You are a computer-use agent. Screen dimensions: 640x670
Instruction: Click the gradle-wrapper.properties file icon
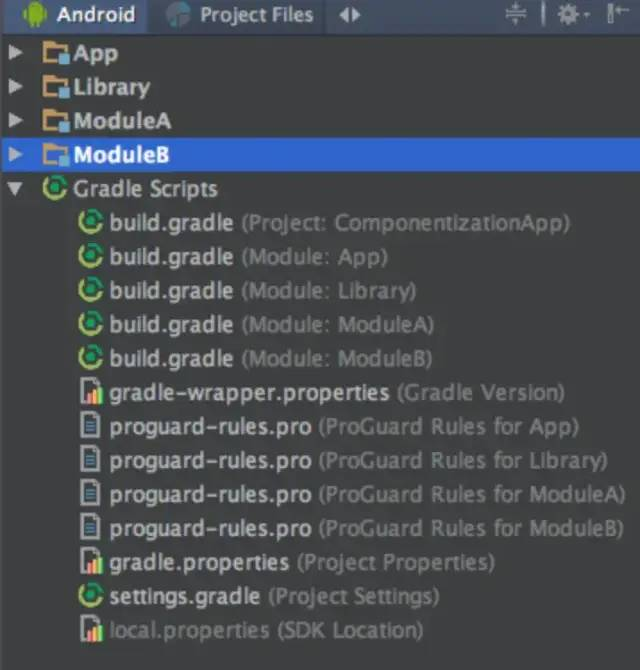[x=91, y=391]
